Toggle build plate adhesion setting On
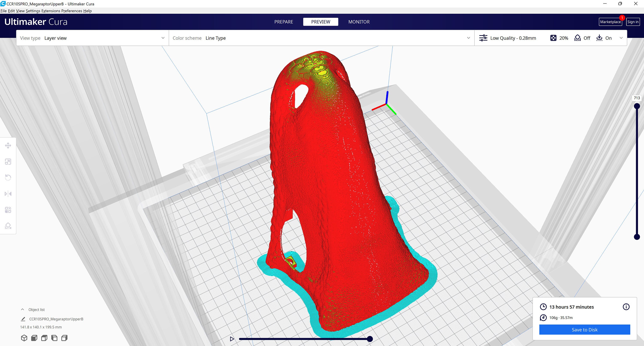 click(604, 38)
